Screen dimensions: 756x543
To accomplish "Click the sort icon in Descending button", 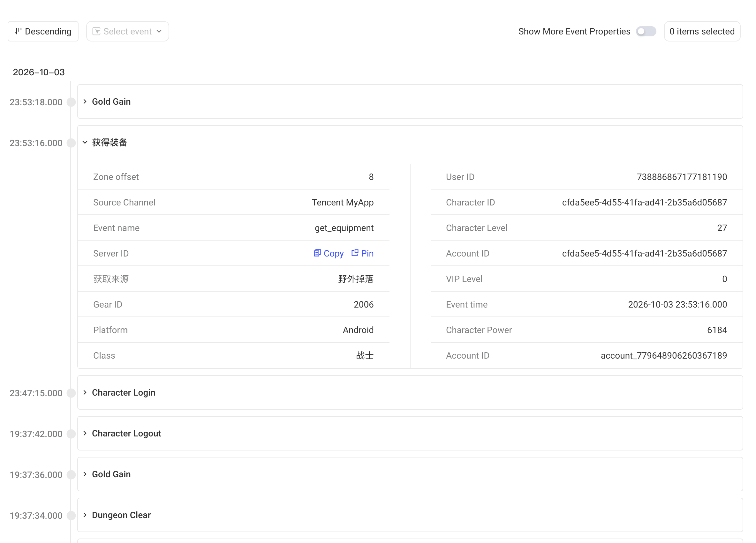I will click(x=18, y=31).
